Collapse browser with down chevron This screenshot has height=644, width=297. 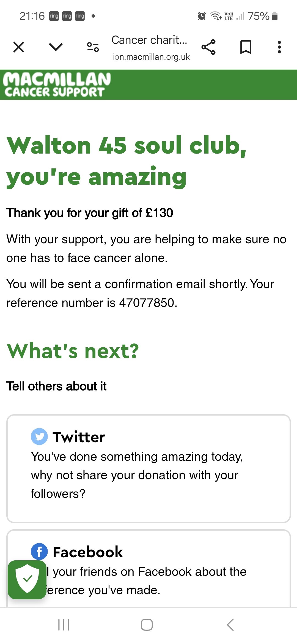56,47
